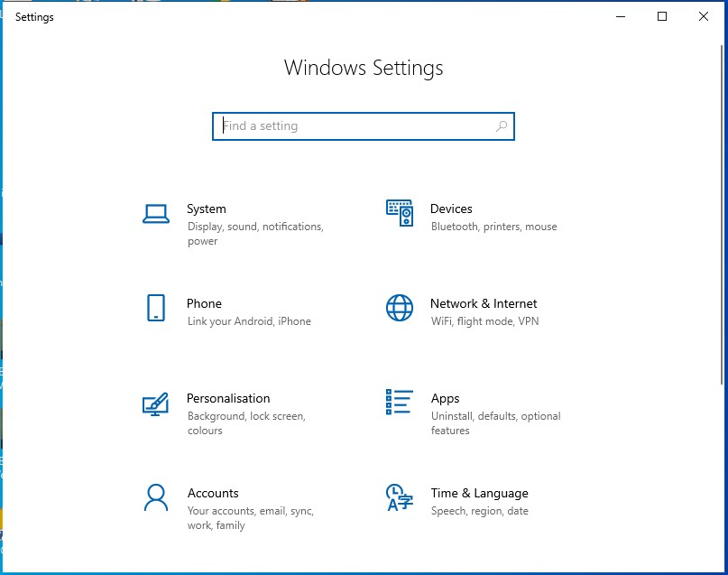Close the Settings window
This screenshot has width=728, height=575.
point(704,17)
